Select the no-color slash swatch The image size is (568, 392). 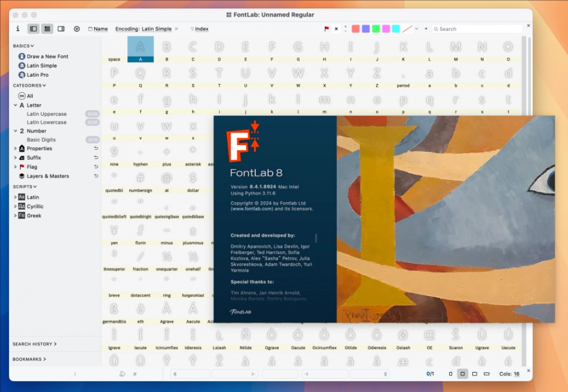(x=407, y=29)
